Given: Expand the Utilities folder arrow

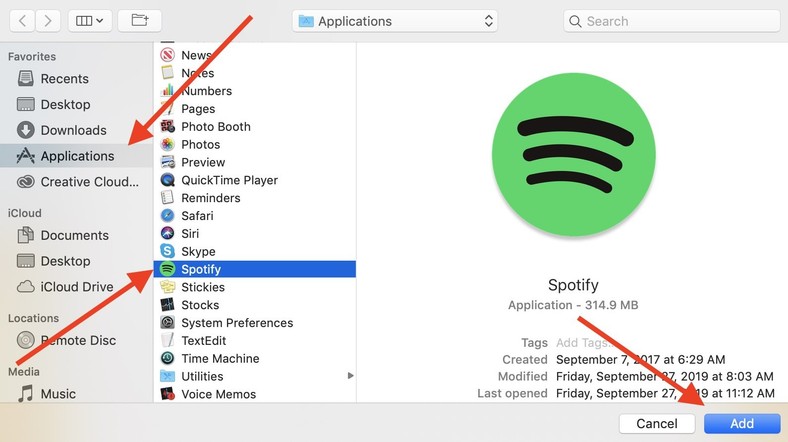Looking at the screenshot, I should coord(350,376).
